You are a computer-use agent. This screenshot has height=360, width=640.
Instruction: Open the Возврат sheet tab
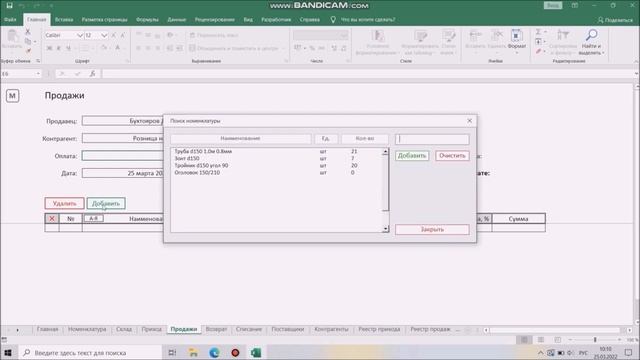pos(216,329)
